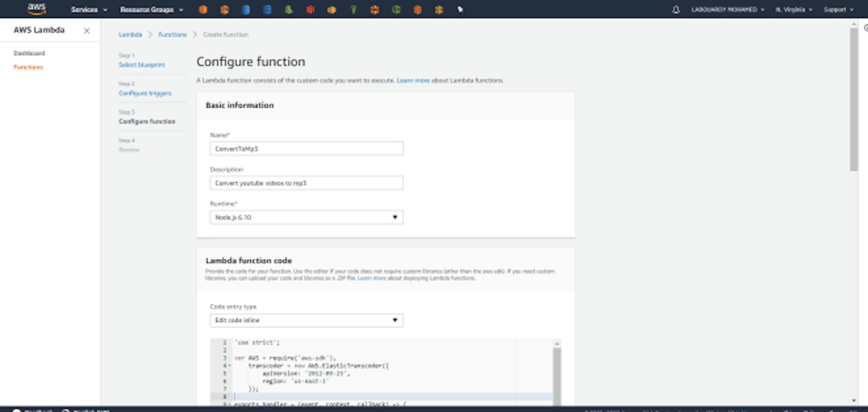Click the Step 4 Review label
This screenshot has width=868, height=412.
click(x=129, y=150)
